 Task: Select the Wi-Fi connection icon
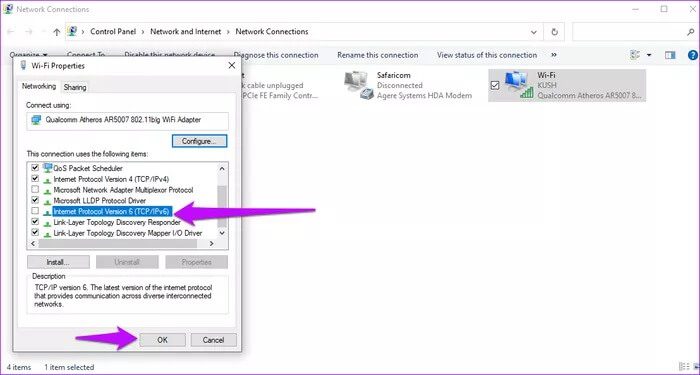click(x=519, y=85)
